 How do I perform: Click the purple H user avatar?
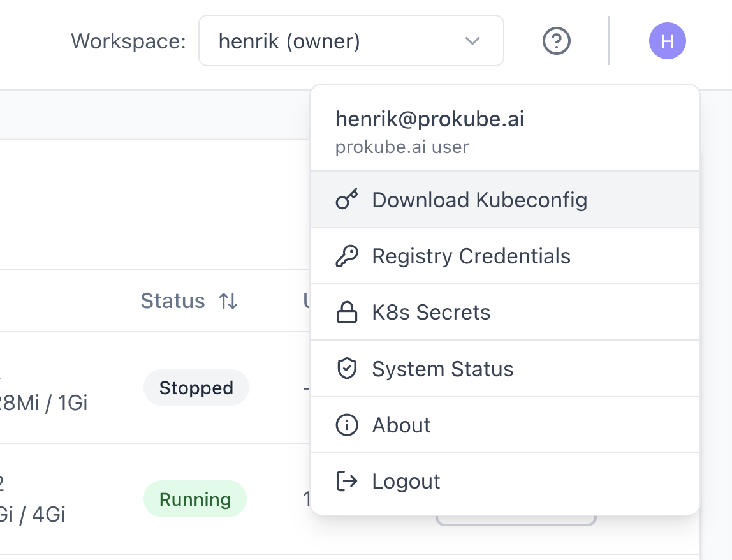[x=667, y=41]
